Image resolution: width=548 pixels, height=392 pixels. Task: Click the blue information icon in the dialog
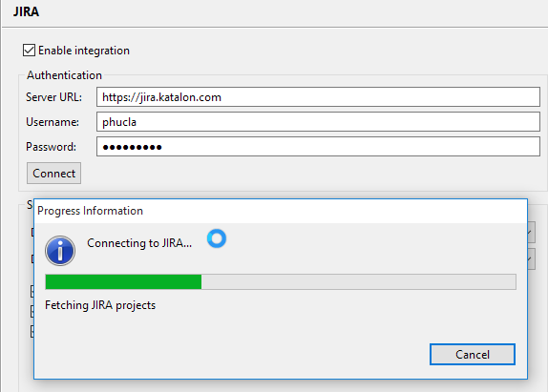pos(60,251)
